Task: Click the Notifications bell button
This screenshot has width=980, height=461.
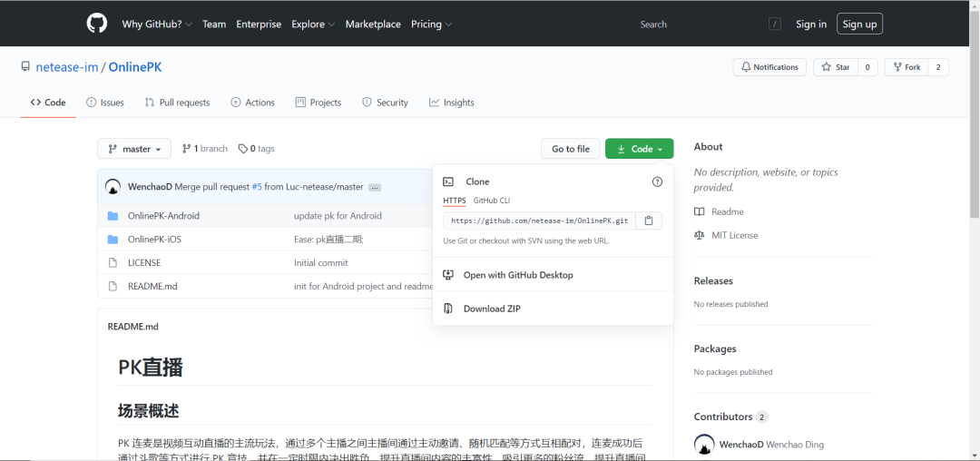Action: [769, 67]
